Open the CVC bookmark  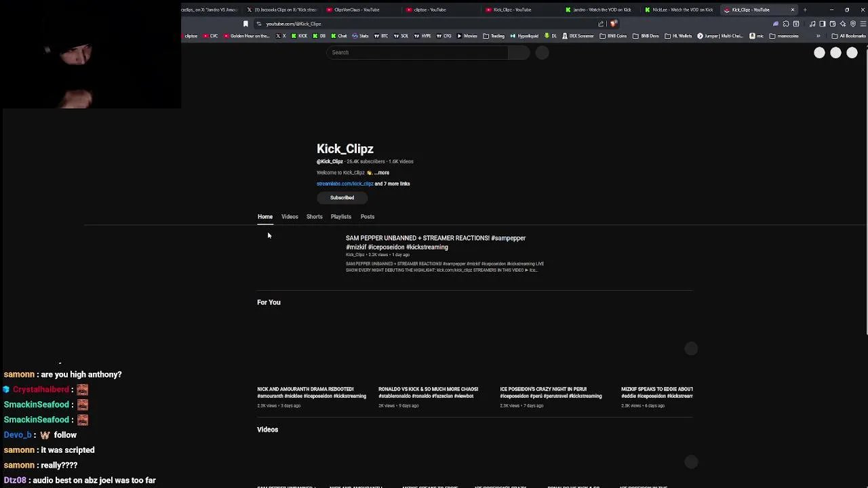click(211, 36)
